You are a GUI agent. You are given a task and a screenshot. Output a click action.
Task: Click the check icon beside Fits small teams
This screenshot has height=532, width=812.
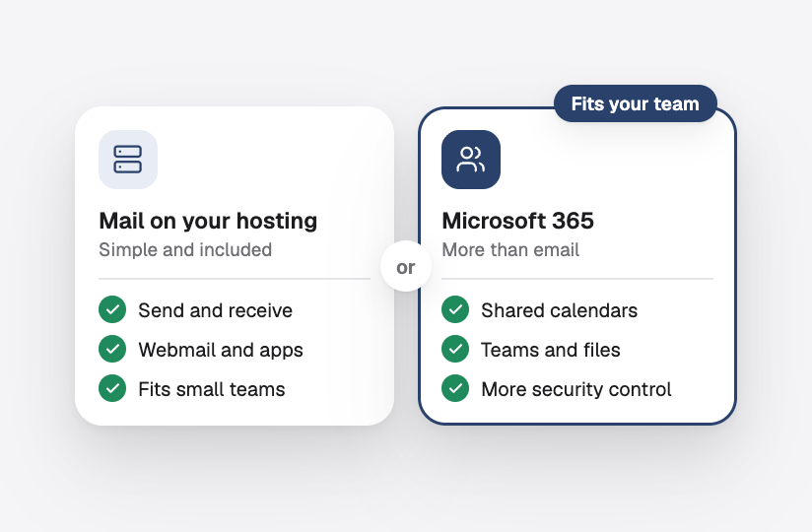tap(112, 388)
